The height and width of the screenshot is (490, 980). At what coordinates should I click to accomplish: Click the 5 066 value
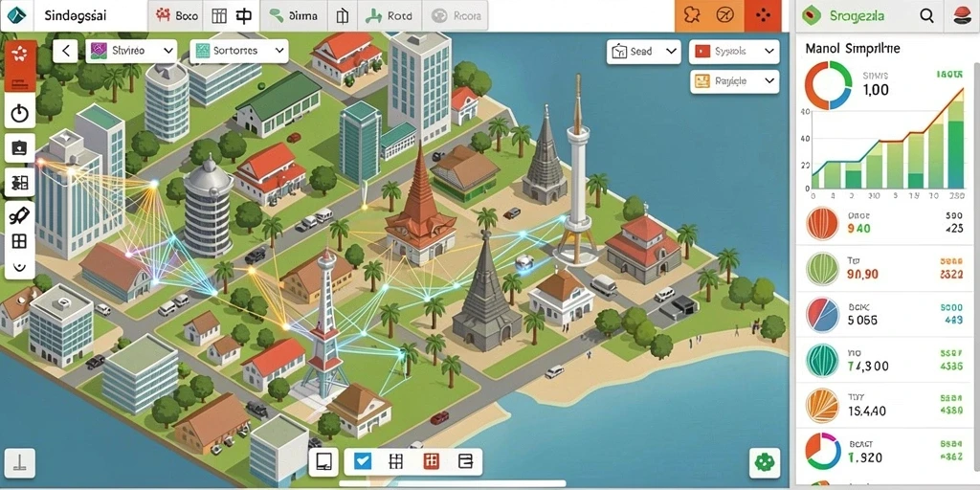pos(862,320)
